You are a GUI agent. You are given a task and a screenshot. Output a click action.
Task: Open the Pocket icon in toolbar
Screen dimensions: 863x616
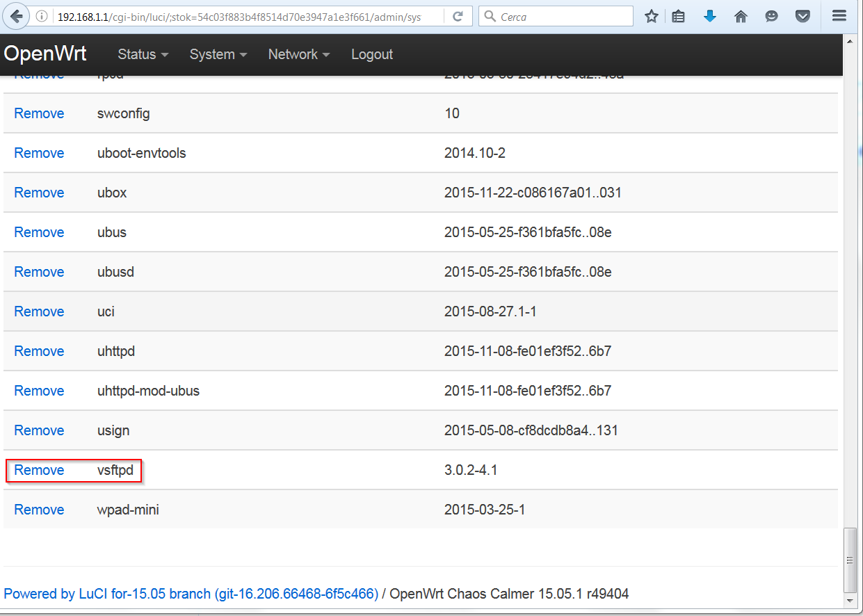802,16
